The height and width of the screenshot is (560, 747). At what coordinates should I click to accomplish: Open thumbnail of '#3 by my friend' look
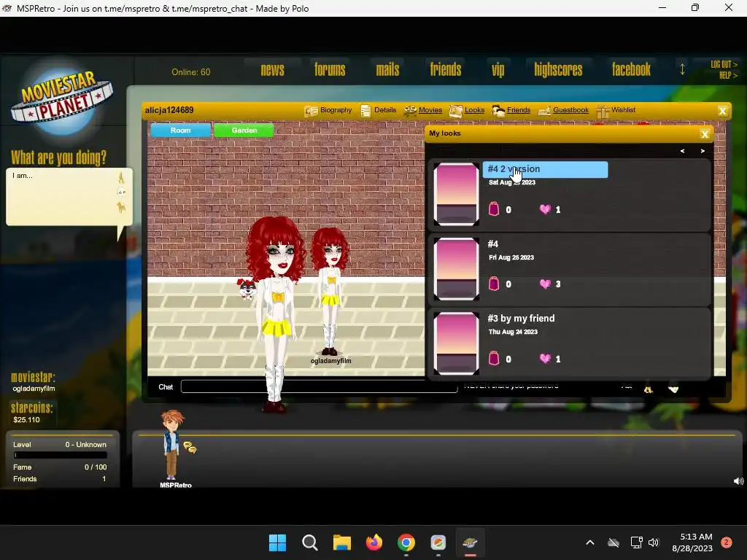[x=456, y=343]
